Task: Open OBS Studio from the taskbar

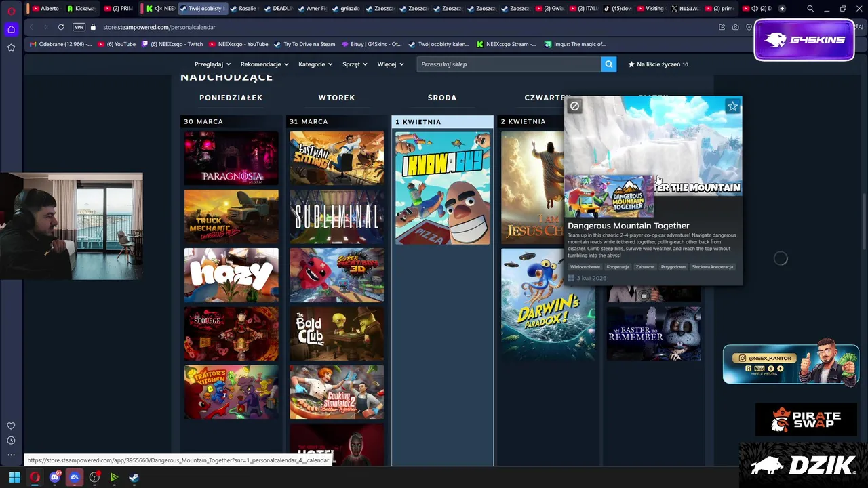Action: pyautogui.click(x=94, y=477)
